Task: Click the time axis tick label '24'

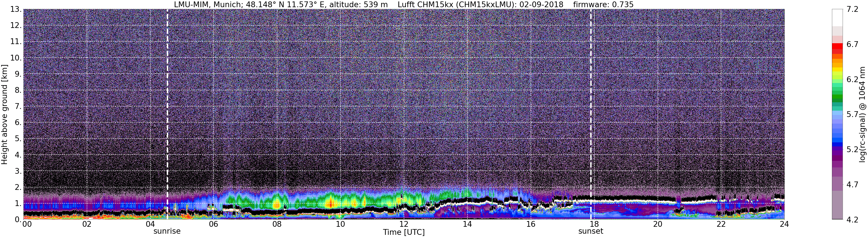Action: (784, 224)
